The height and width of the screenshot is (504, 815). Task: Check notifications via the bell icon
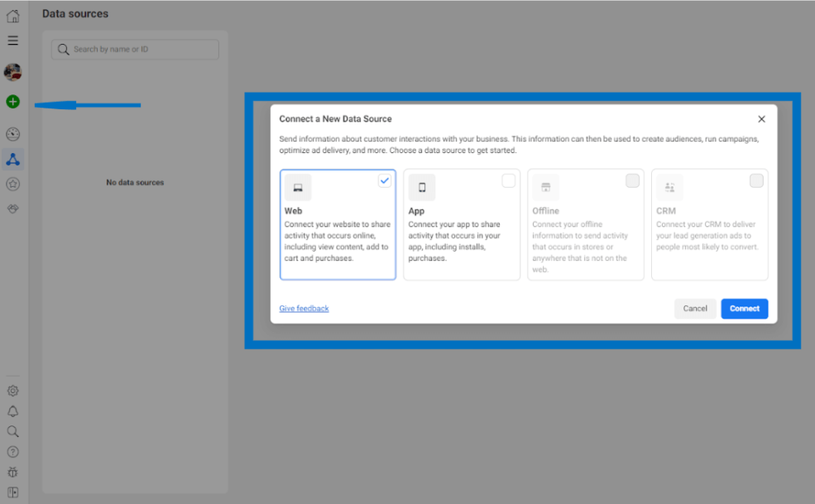[x=12, y=410]
